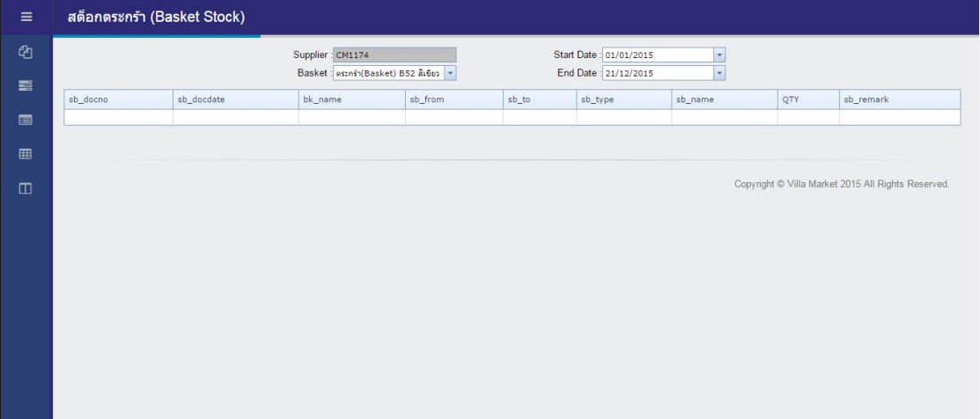
Task: Click the table grid icon in sidebar
Action: [x=26, y=154]
